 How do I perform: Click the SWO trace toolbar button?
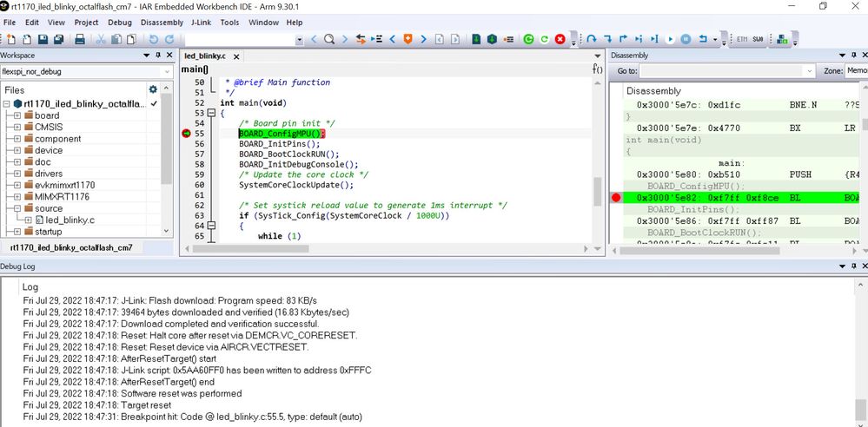[x=758, y=39]
